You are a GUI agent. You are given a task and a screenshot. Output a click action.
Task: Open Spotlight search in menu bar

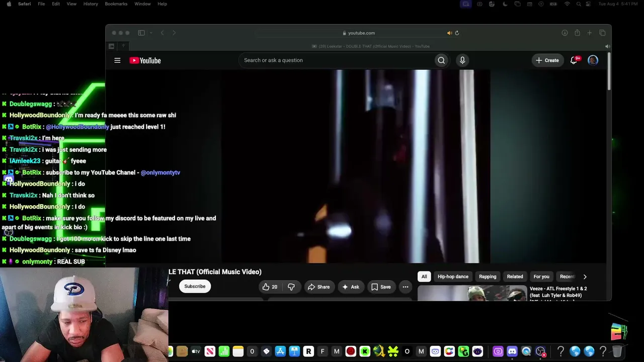pos(579,4)
